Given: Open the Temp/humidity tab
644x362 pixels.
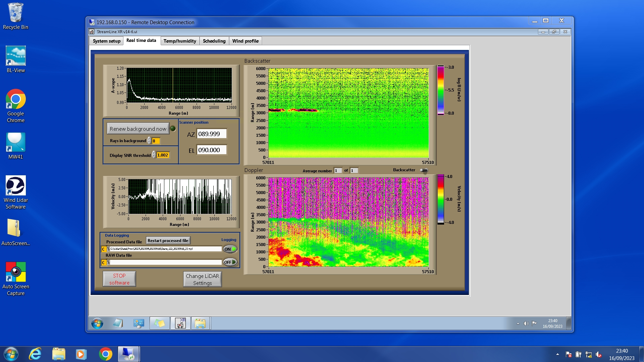Looking at the screenshot, I should pyautogui.click(x=180, y=41).
